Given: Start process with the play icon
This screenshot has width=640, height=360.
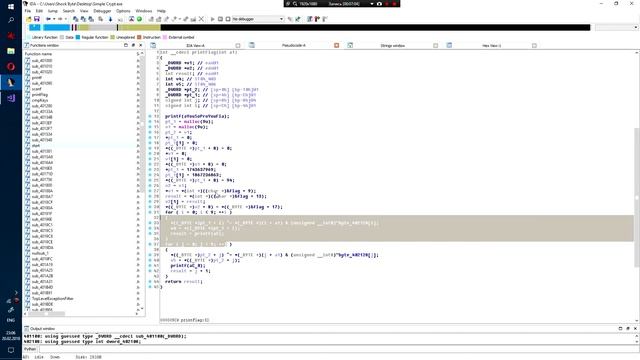Looking at the screenshot, I should (212, 19).
